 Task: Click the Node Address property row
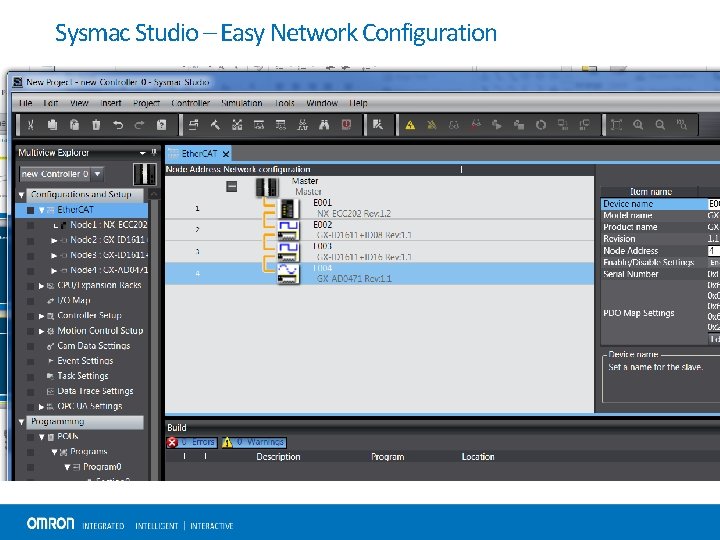(x=660, y=251)
